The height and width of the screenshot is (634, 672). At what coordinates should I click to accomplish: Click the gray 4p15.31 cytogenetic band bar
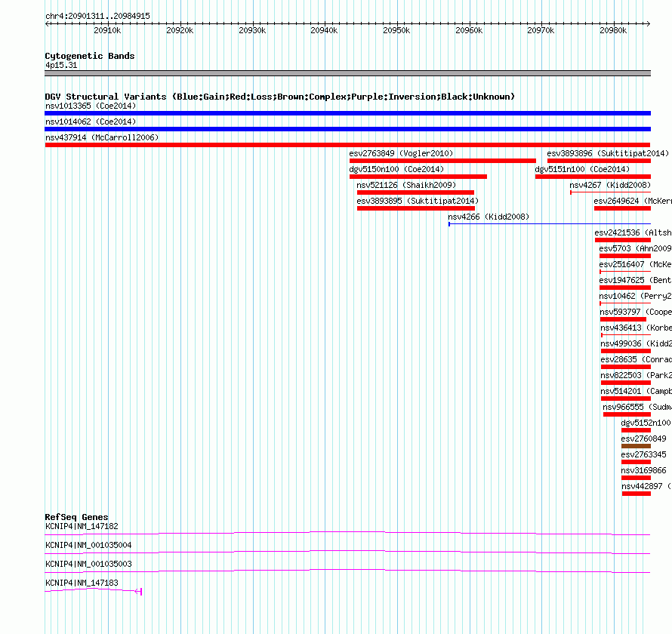tap(347, 73)
